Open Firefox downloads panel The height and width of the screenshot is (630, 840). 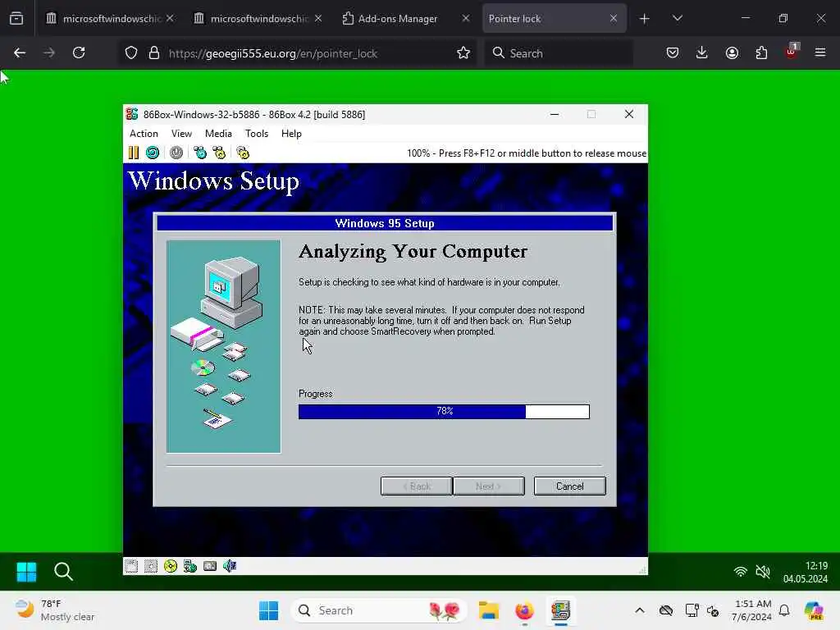[702, 52]
